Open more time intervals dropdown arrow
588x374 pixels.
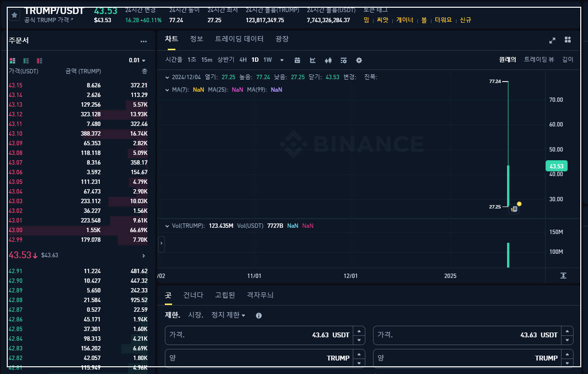click(x=282, y=60)
